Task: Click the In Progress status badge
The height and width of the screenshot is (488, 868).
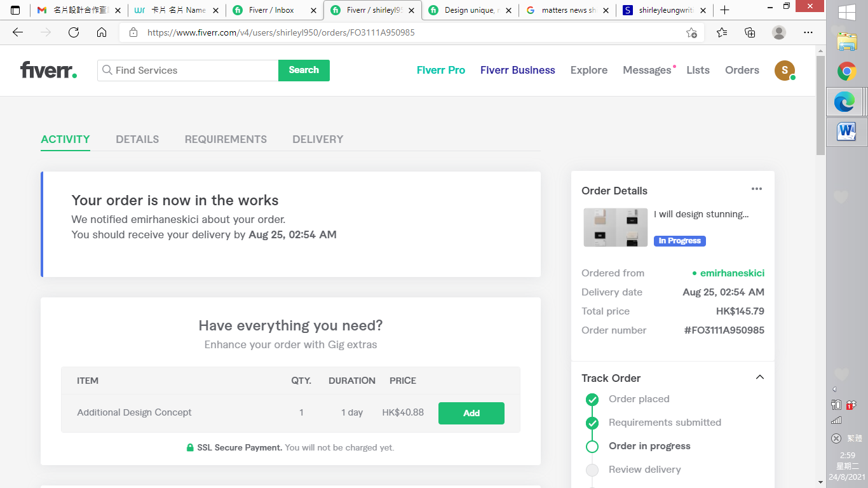Action: click(x=680, y=241)
